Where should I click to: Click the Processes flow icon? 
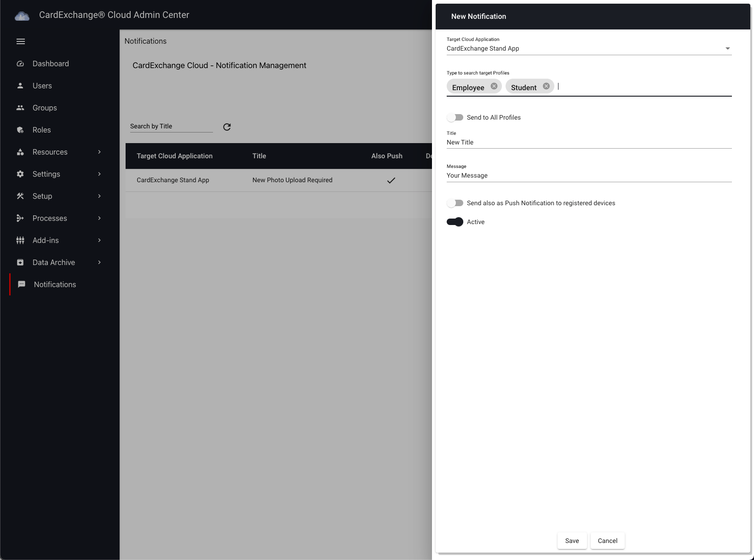click(x=20, y=219)
